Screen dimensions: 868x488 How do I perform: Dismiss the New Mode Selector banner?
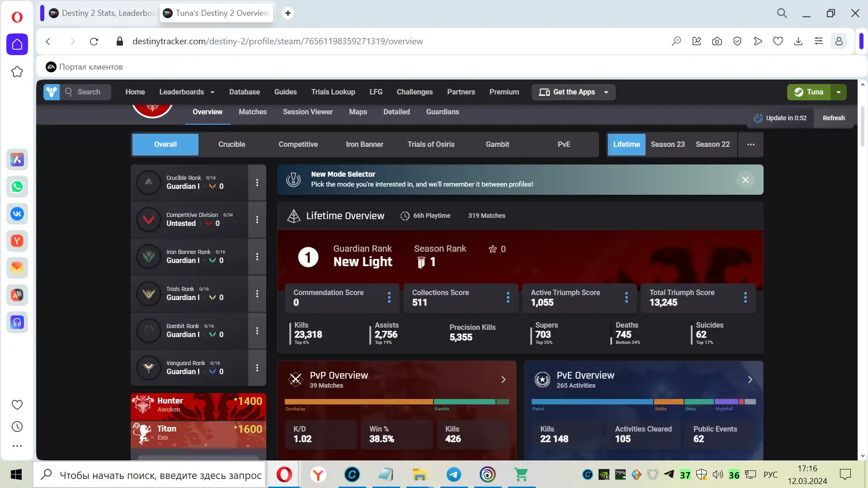click(x=745, y=180)
